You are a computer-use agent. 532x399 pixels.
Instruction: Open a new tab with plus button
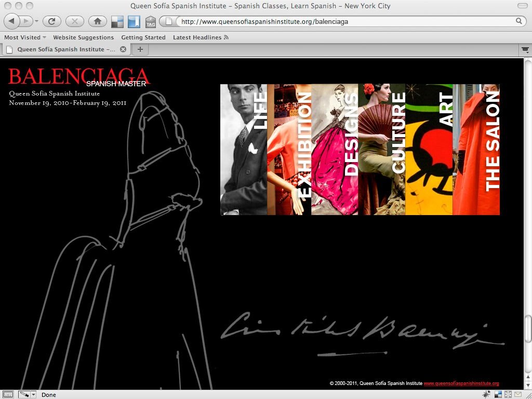[140, 49]
